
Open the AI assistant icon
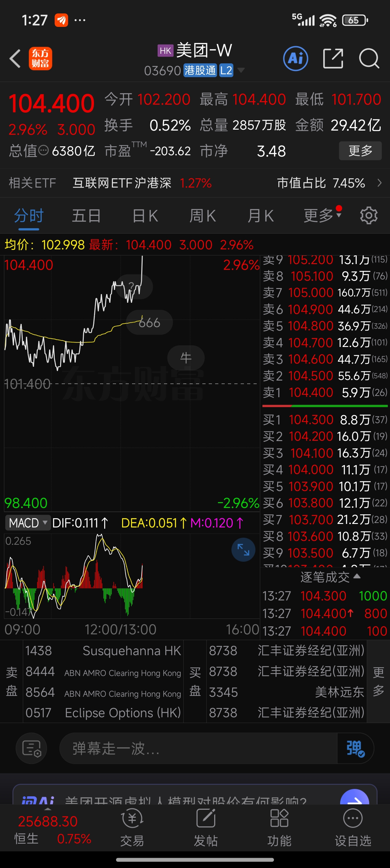click(x=295, y=58)
